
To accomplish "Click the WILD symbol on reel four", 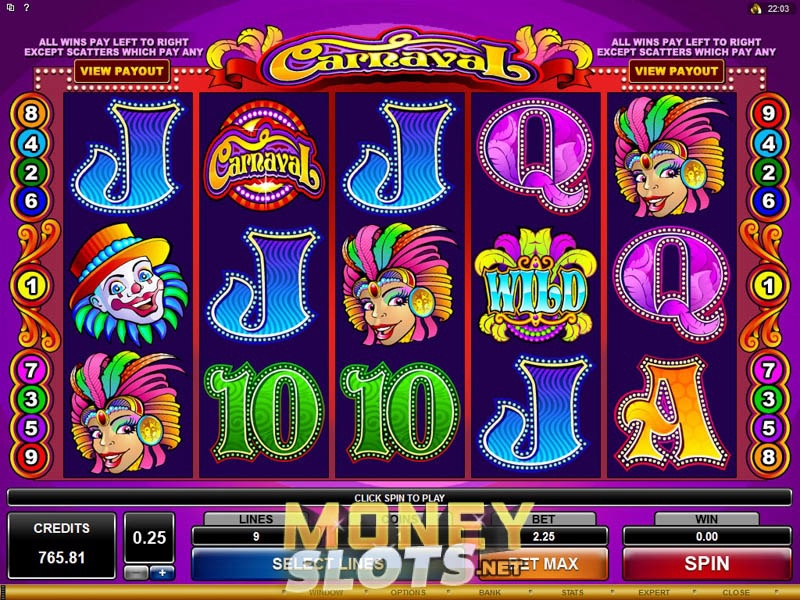I will [536, 286].
